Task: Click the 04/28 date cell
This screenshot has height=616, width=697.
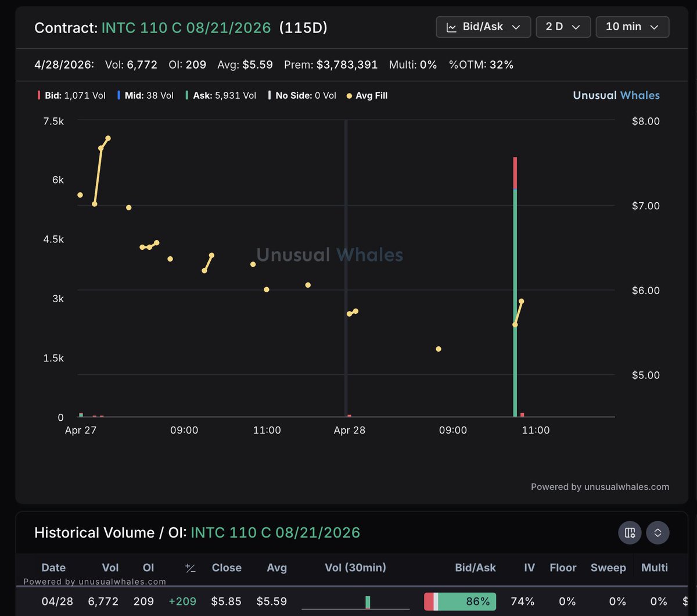Action: point(58,601)
